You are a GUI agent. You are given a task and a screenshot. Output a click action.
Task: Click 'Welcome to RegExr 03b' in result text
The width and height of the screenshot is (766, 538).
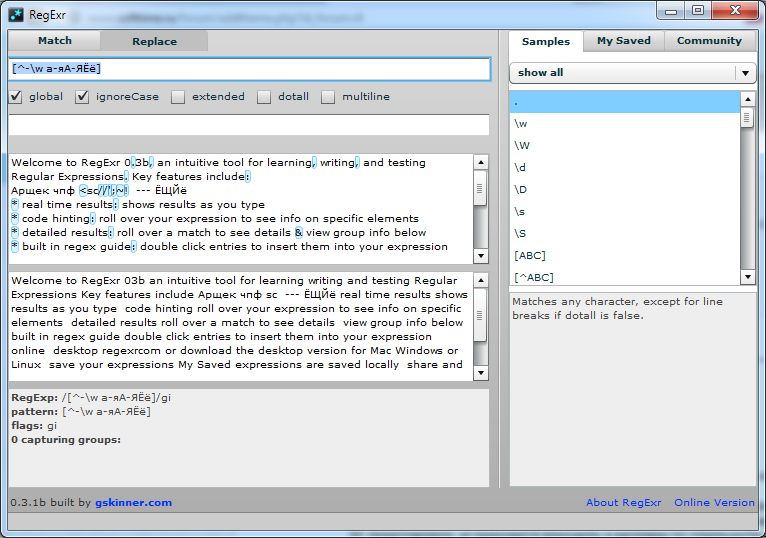click(78, 280)
